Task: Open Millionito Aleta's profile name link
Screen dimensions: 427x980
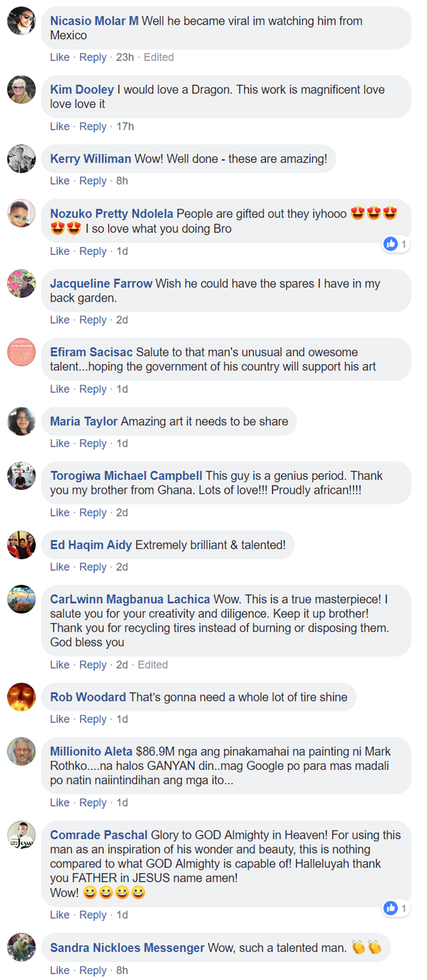Action: [x=91, y=752]
